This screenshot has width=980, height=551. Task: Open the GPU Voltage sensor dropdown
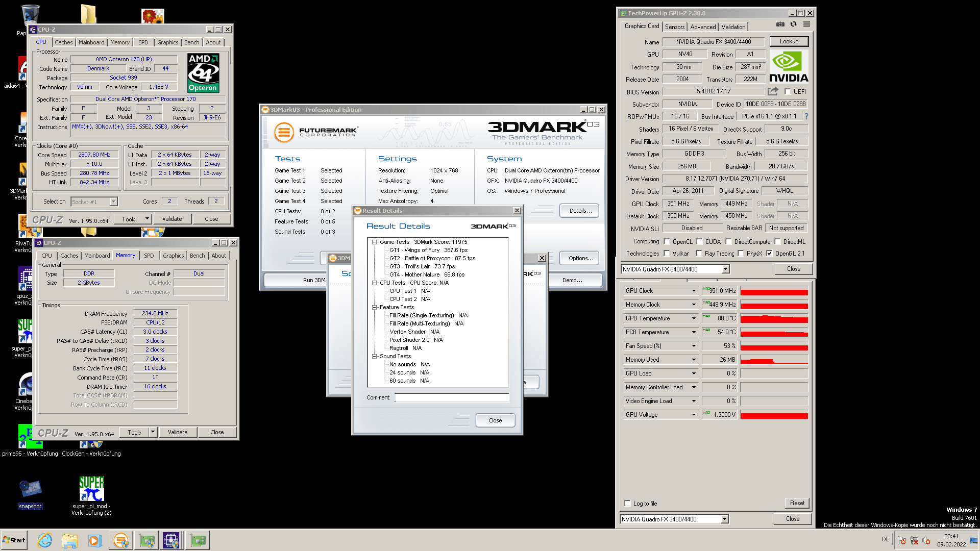(694, 415)
